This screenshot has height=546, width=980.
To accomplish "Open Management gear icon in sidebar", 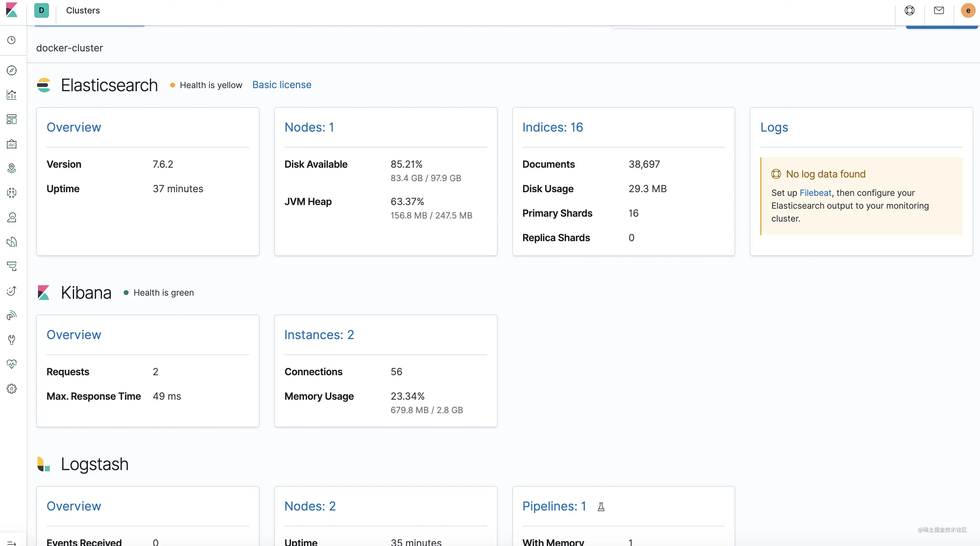I will point(12,388).
